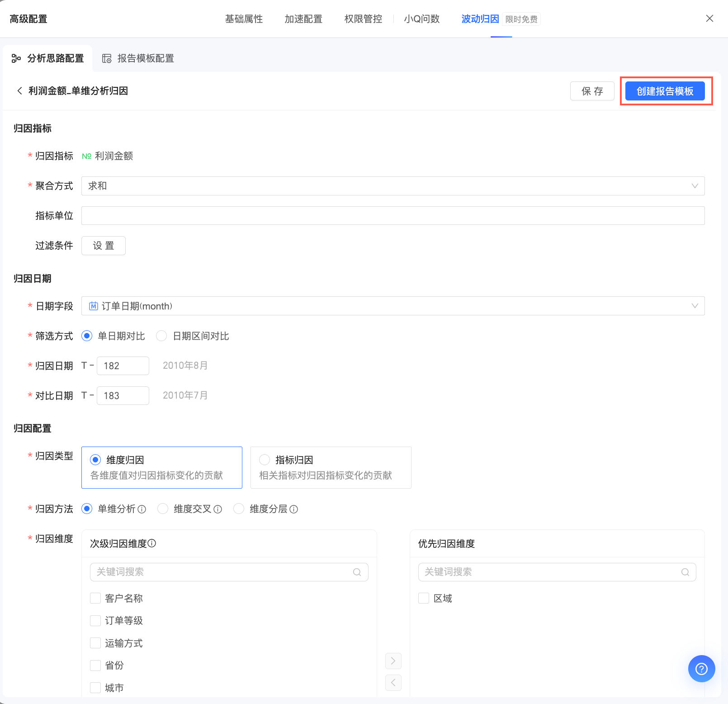This screenshot has height=704, width=728.
Task: Click the No. icon before 利润金额
Action: 86,156
